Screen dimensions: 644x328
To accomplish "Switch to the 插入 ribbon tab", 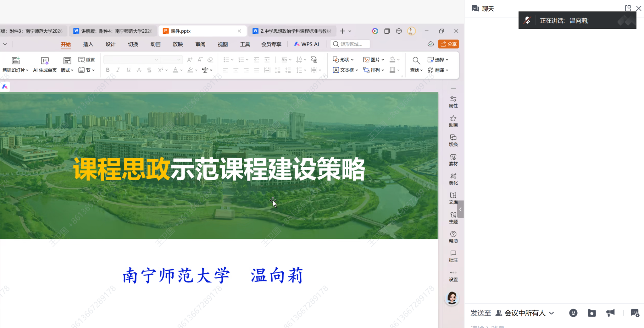I will coord(88,44).
